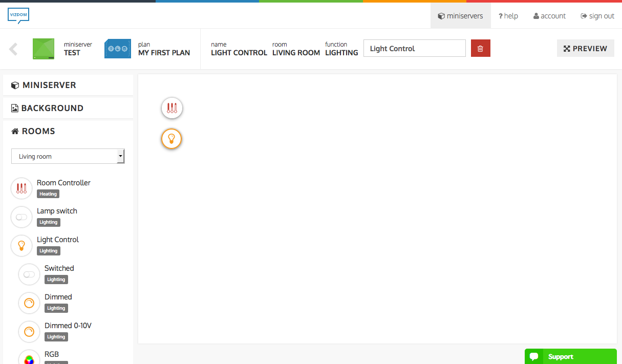This screenshot has width=622, height=364.
Task: Click the Vizdom logo
Action: 18,15
